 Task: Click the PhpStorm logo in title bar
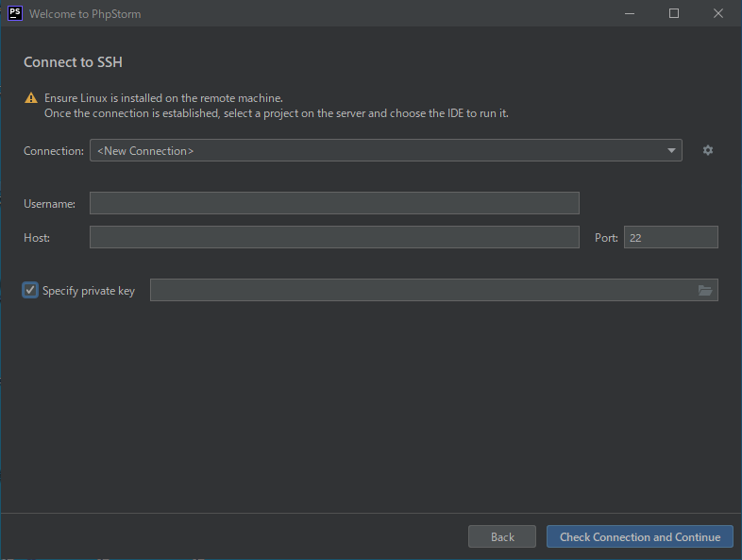[14, 14]
